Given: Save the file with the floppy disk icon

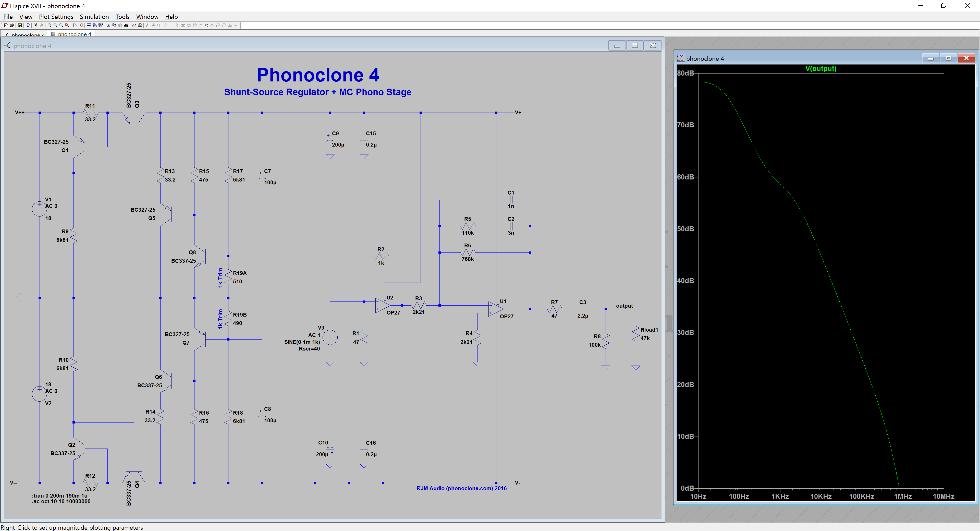Looking at the screenshot, I should tap(20, 26).
